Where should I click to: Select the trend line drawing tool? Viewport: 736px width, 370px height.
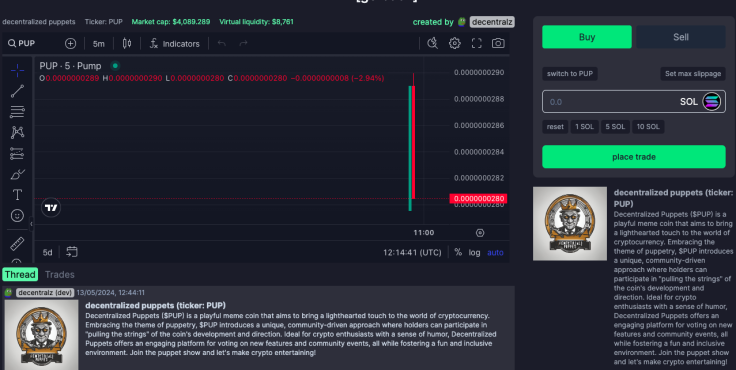click(17, 91)
